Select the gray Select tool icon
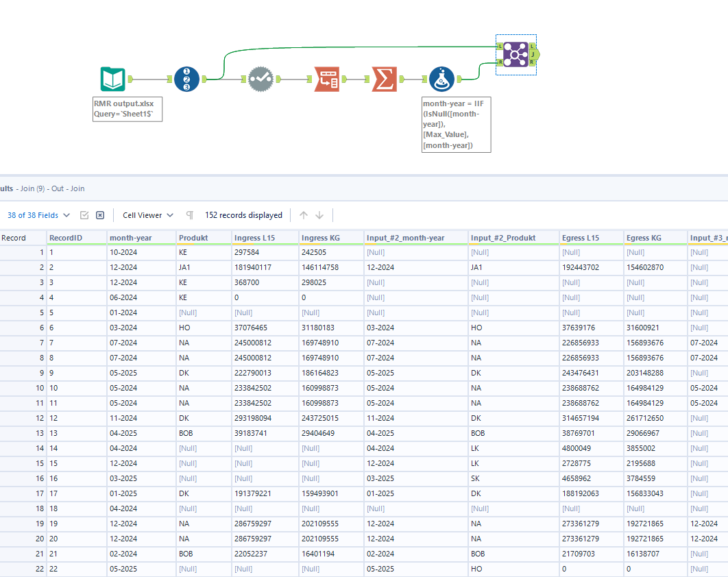Screen dimensions: 728x577 point(260,79)
